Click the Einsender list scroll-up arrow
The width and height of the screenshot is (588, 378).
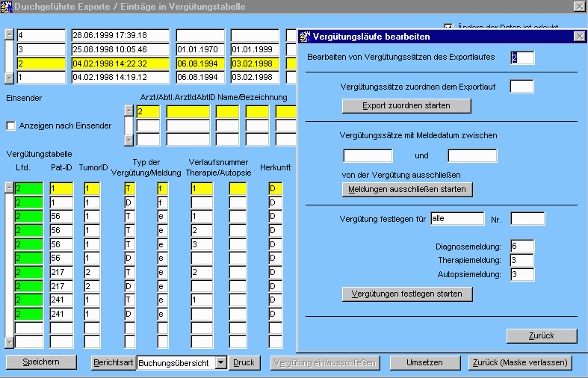point(129,111)
